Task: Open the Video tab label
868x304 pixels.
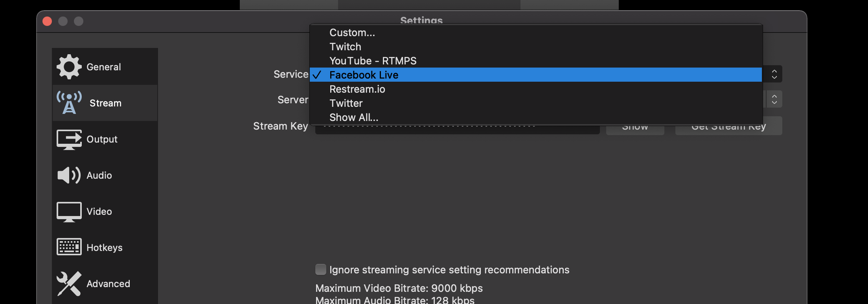Action: point(99,211)
